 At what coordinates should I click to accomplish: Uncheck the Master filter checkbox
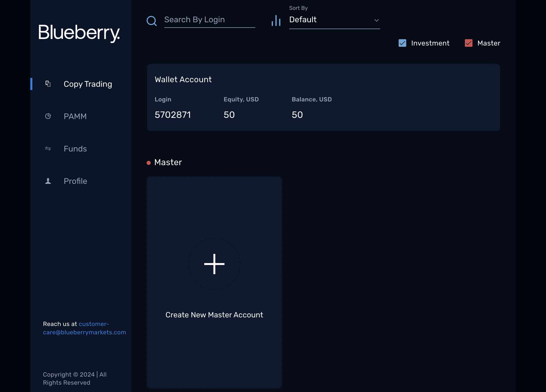click(469, 43)
